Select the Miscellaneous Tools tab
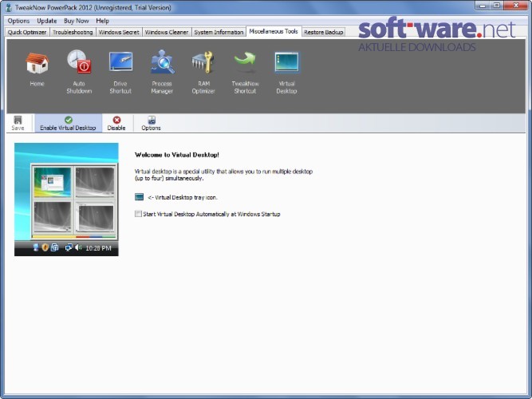The image size is (532, 399). (274, 32)
